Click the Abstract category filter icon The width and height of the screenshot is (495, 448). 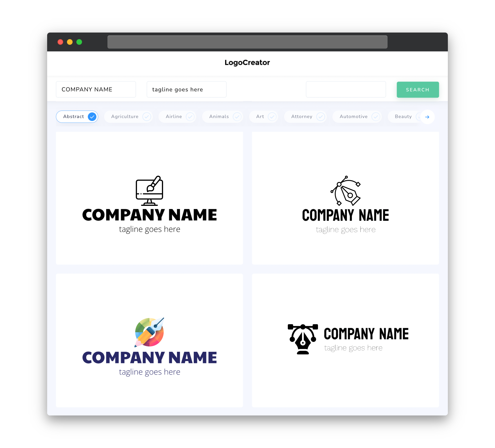click(92, 116)
